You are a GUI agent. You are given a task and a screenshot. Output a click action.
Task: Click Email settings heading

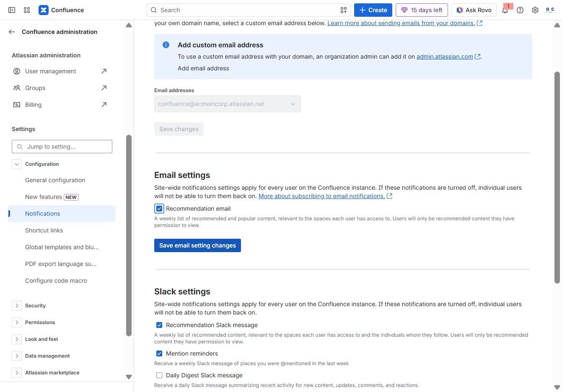tap(182, 175)
